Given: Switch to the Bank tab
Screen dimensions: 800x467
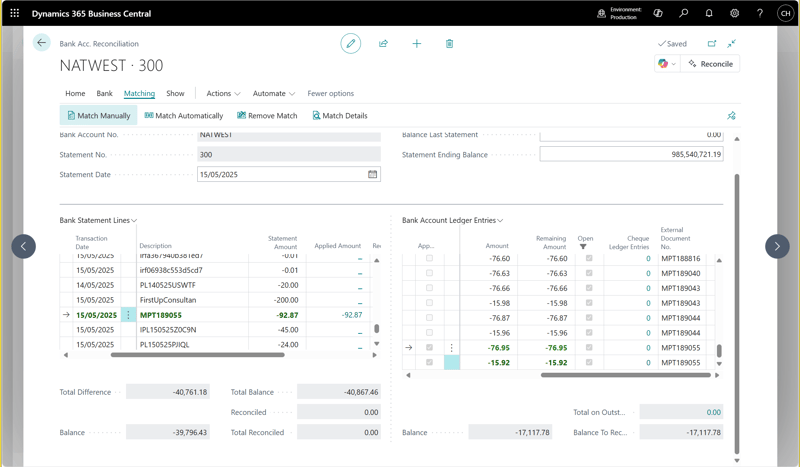Looking at the screenshot, I should pyautogui.click(x=104, y=93).
